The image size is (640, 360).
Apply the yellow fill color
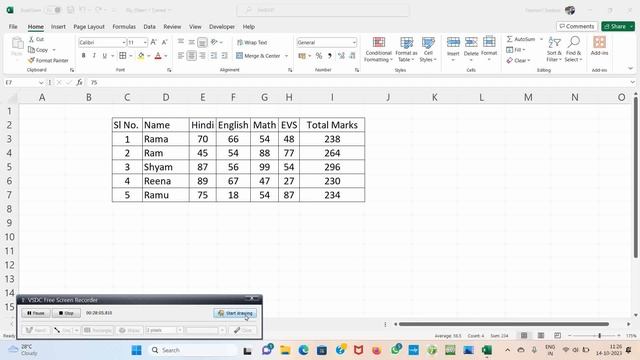(x=141, y=56)
